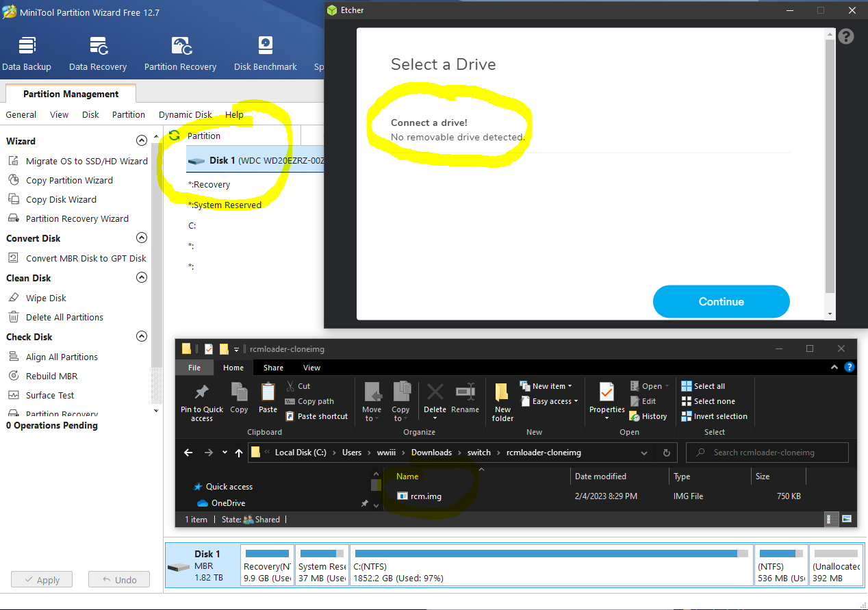Image resolution: width=868 pixels, height=610 pixels.
Task: Collapse the Check Disk section
Action: [x=142, y=336]
